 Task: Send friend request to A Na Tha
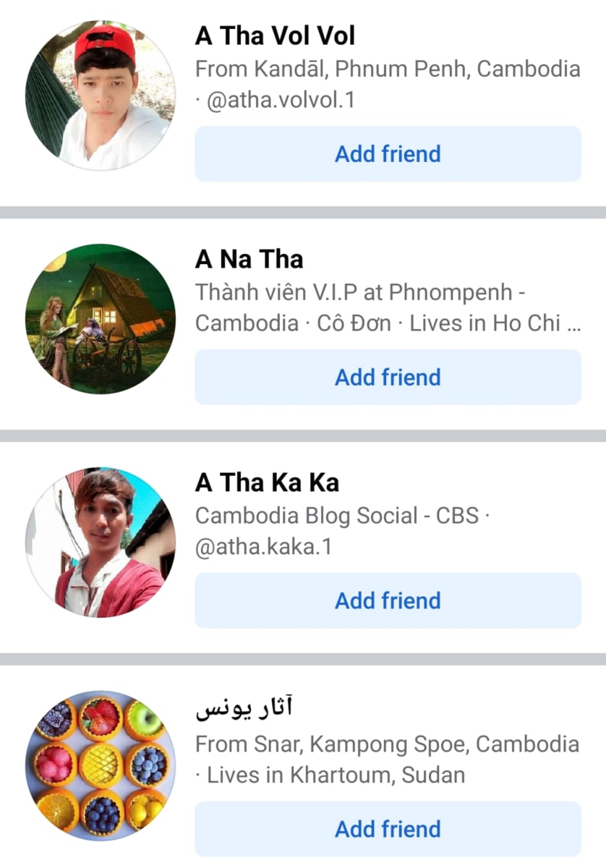point(388,377)
